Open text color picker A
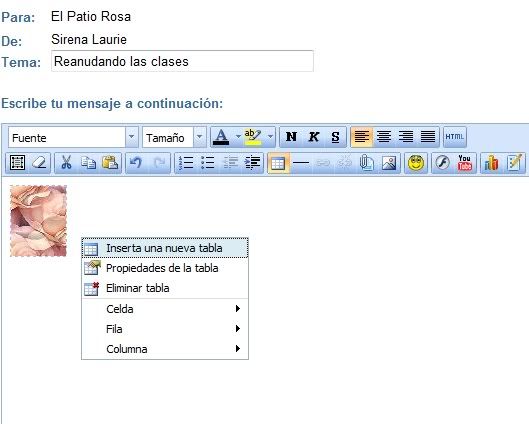Screen dimensions: 529x424 [221, 137]
